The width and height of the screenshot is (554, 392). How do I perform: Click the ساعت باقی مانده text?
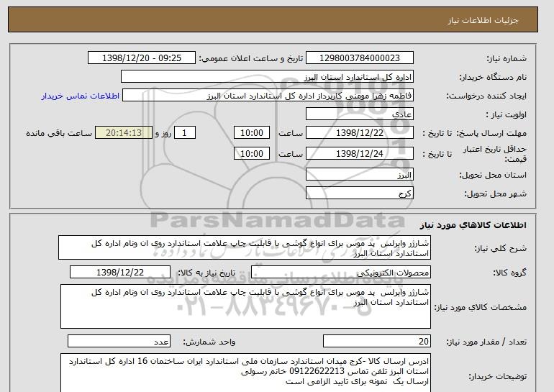[x=59, y=133]
